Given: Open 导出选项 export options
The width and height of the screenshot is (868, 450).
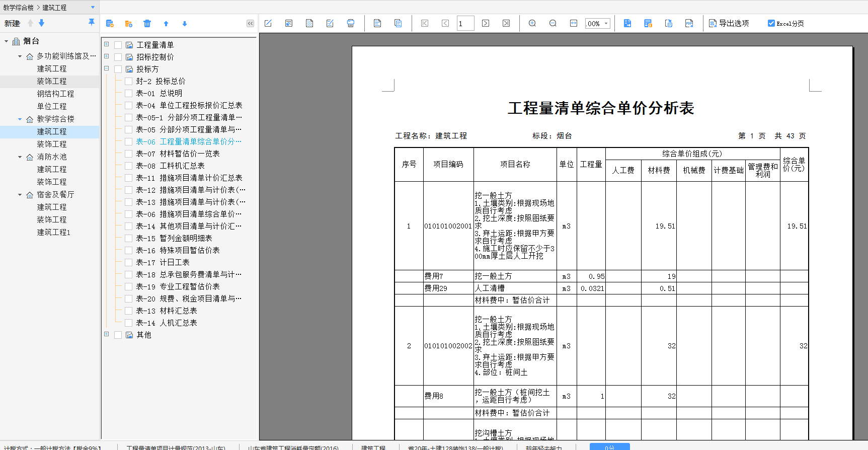Looking at the screenshot, I should [729, 23].
